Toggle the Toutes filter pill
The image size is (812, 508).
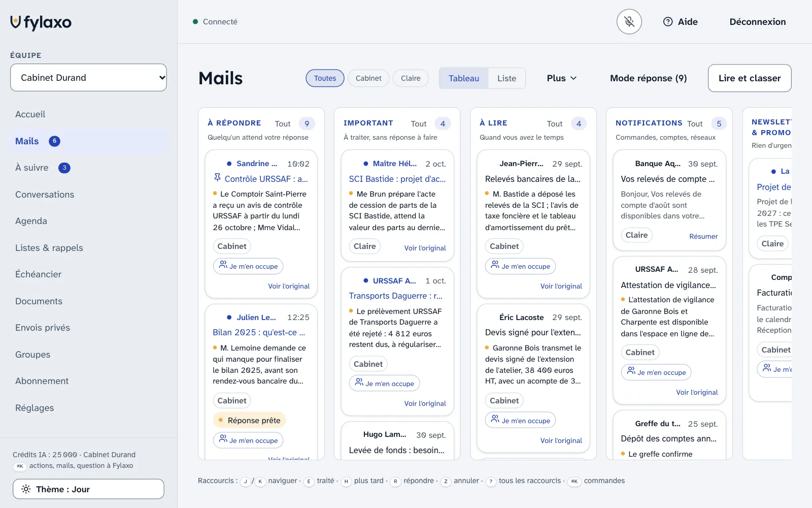point(325,78)
